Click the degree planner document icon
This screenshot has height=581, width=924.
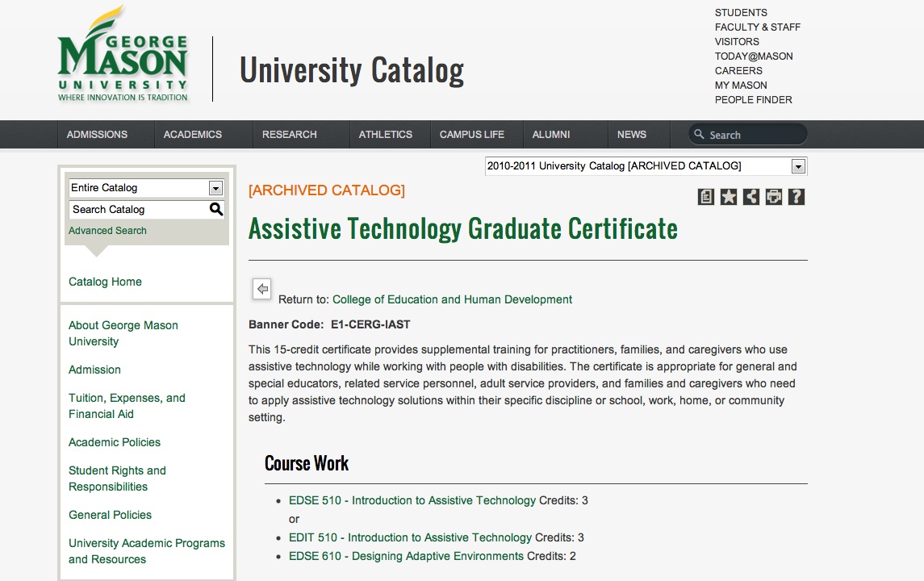pyautogui.click(x=706, y=197)
